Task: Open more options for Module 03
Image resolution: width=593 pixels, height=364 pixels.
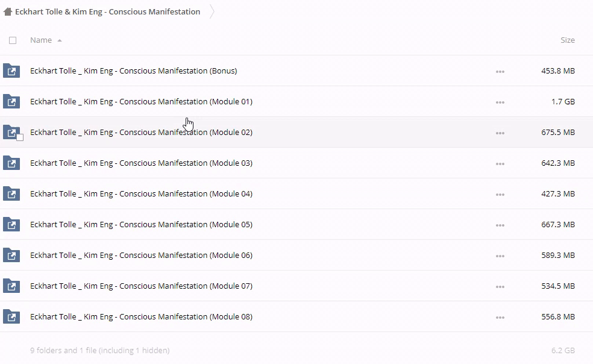Action: 500,163
